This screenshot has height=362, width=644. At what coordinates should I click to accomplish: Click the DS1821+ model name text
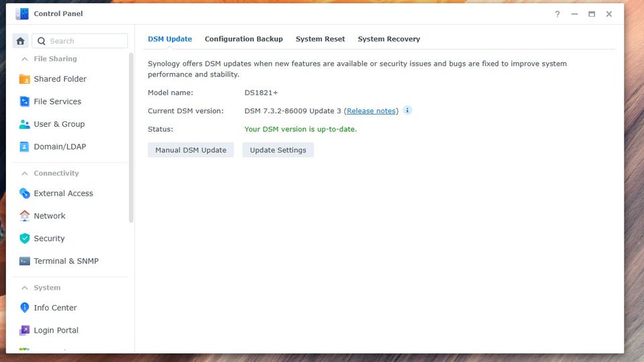(261, 93)
